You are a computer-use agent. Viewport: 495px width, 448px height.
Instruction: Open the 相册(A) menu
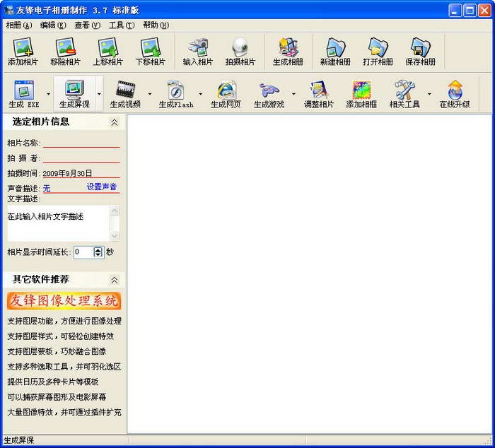(x=19, y=25)
